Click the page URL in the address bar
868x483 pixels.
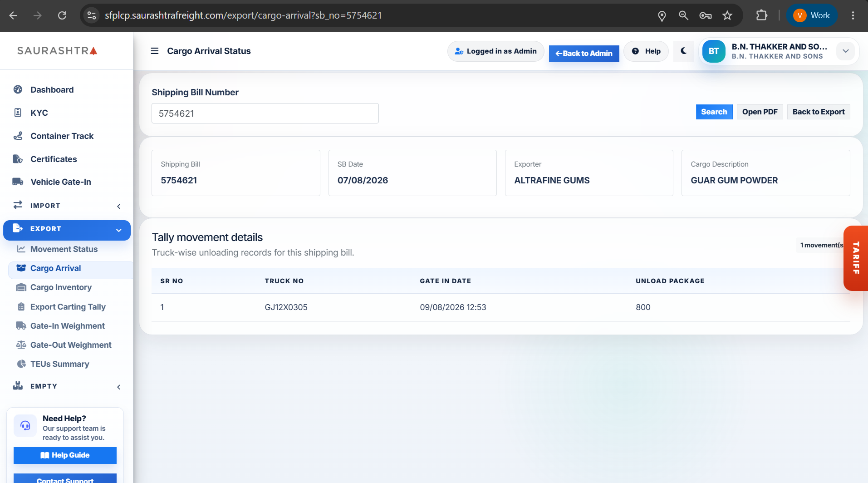pos(243,15)
